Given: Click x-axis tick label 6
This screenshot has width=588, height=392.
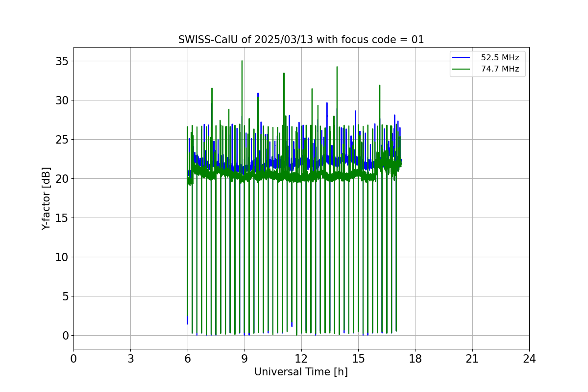Looking at the screenshot, I should [x=187, y=359].
